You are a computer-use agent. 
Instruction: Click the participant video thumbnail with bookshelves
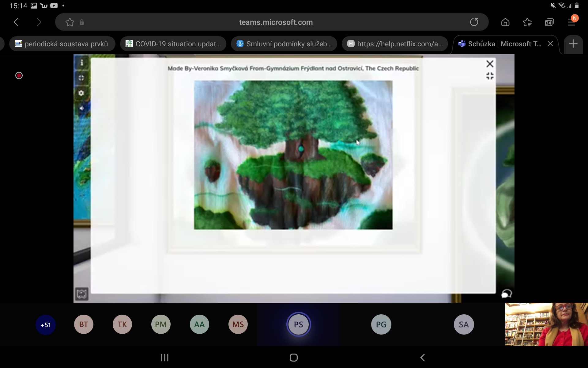tap(546, 324)
